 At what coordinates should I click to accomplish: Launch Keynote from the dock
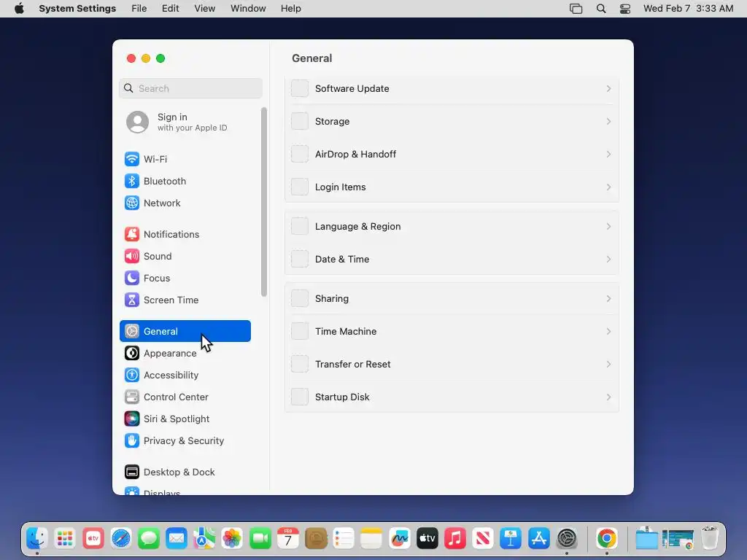click(511, 539)
